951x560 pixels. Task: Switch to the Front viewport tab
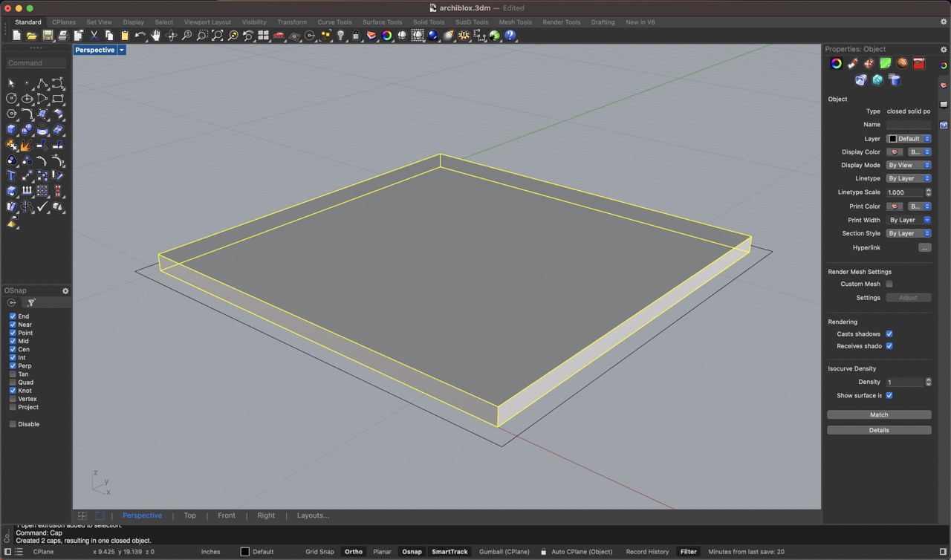pyautogui.click(x=227, y=515)
